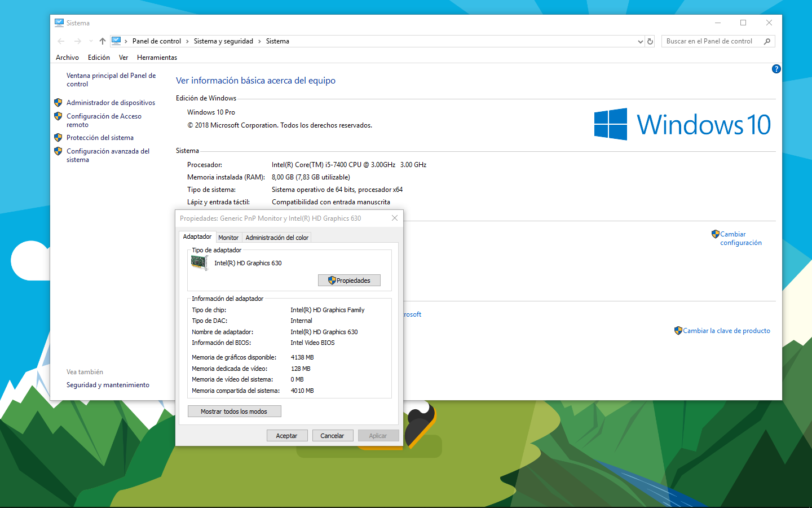
Task: Click the '4010 MB' shared memory value
Action: click(302, 391)
